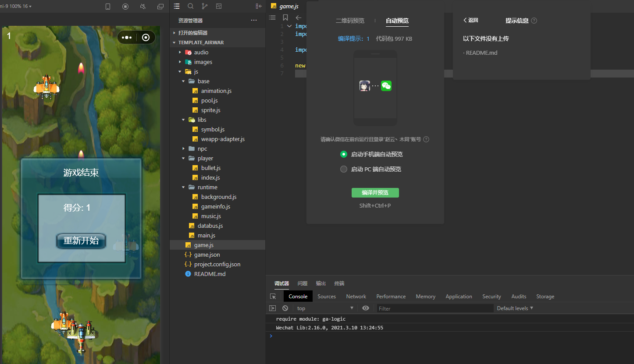Image resolution: width=634 pixels, height=364 pixels.
Task: Go back using the 返回 link
Action: point(471,21)
